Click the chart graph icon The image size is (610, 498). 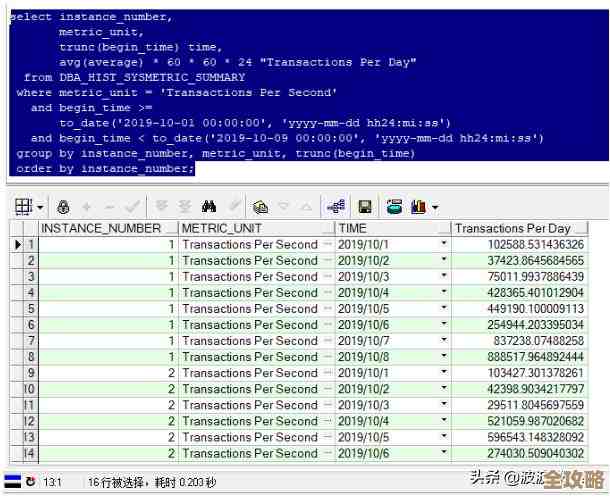[x=418, y=207]
